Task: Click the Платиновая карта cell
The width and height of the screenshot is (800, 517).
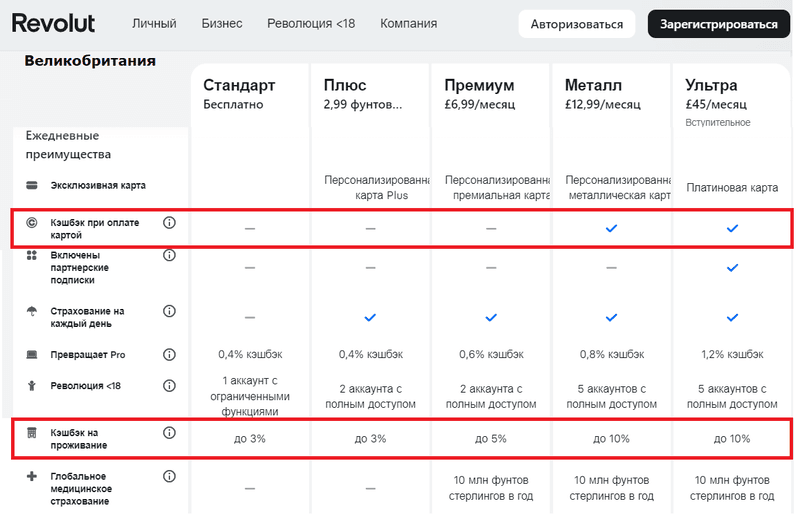Action: point(732,188)
